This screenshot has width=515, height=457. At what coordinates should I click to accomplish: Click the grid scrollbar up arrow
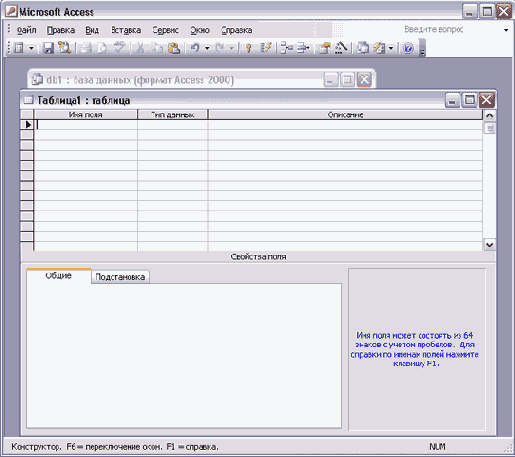coord(489,116)
